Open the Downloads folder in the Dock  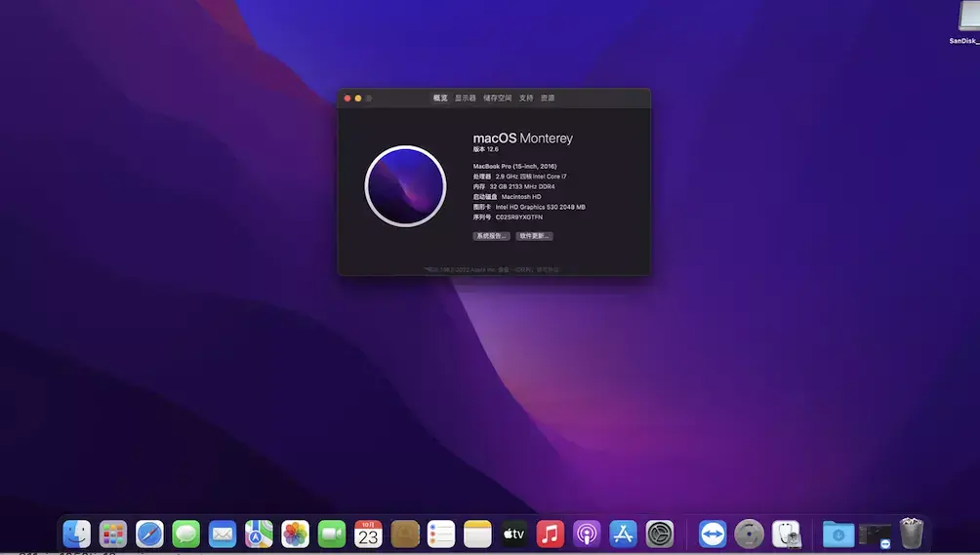tap(838, 535)
